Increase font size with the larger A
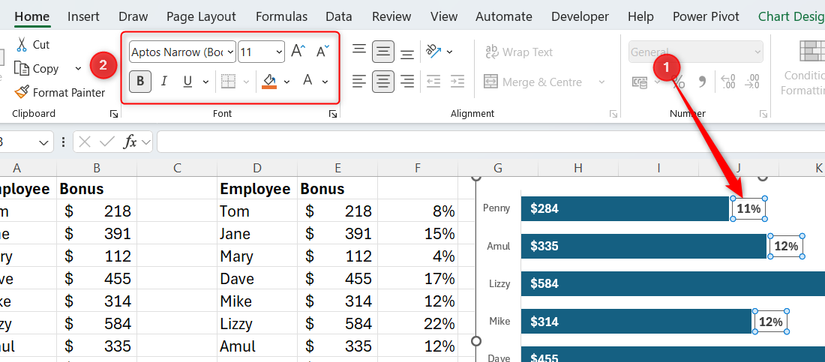825x362 pixels. pyautogui.click(x=298, y=52)
